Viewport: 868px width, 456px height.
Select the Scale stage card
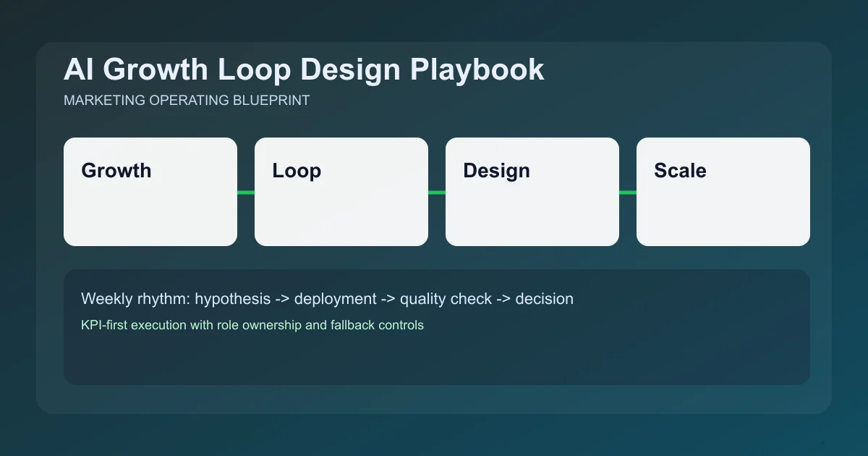click(723, 191)
